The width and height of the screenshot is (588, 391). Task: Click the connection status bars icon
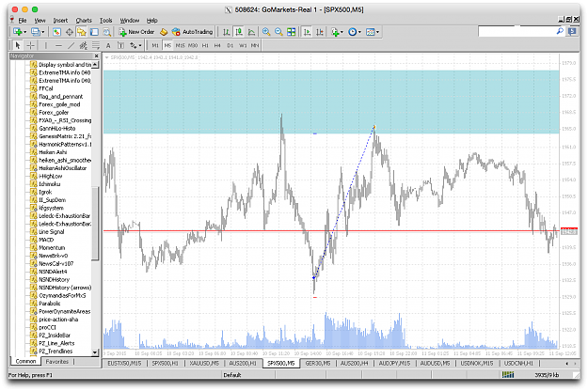pyautogui.click(x=508, y=374)
